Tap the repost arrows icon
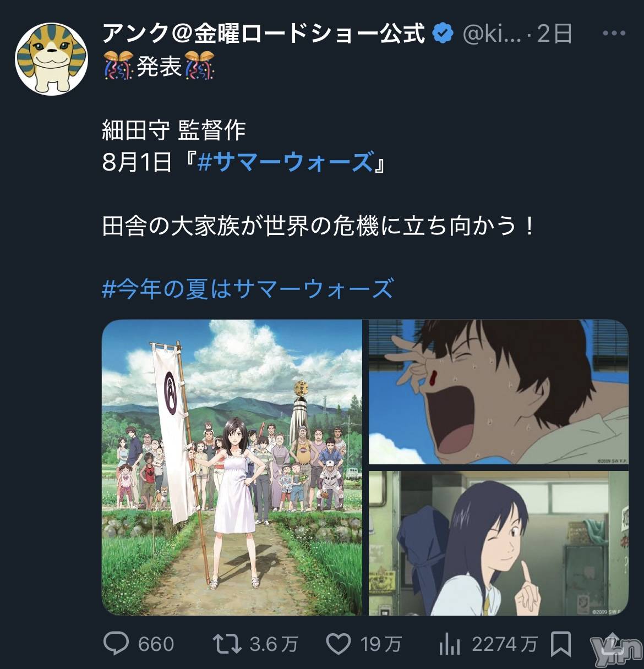 pos(227,643)
